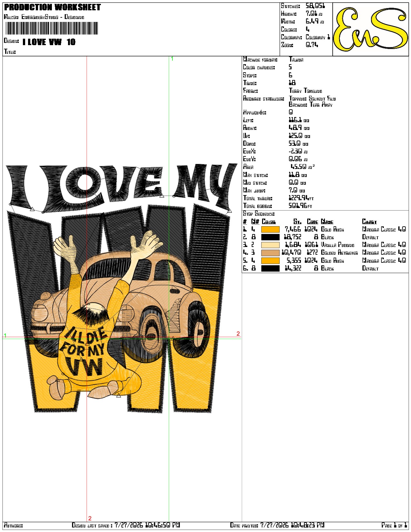Image resolution: width=411 pixels, height=532 pixels.
Task: Click the E&S yellow logo
Action: click(370, 29)
